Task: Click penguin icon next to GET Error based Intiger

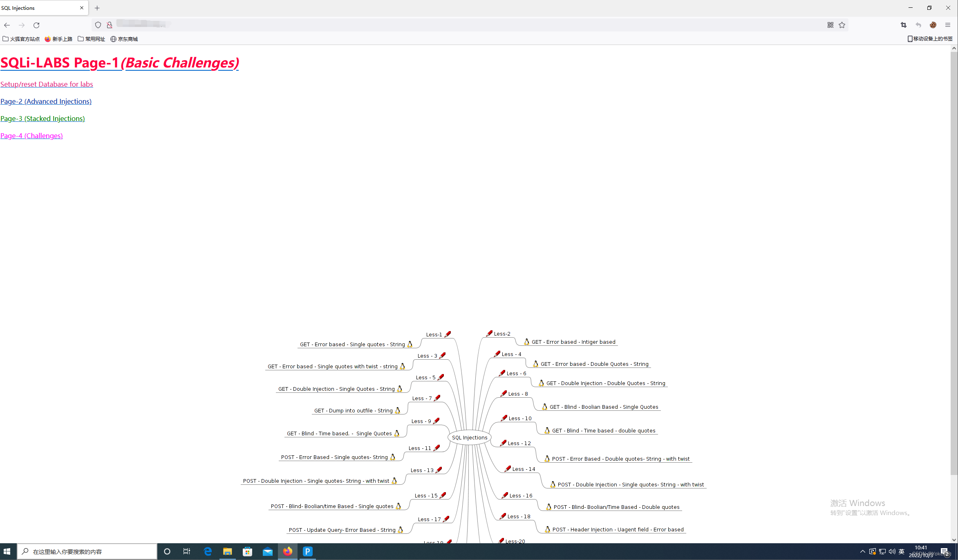Action: pos(527,342)
